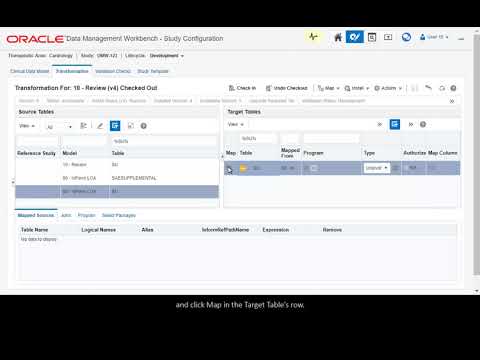Click the blue filter icon in Target Tables toolbar
This screenshot has height=360, width=480.
point(395,124)
